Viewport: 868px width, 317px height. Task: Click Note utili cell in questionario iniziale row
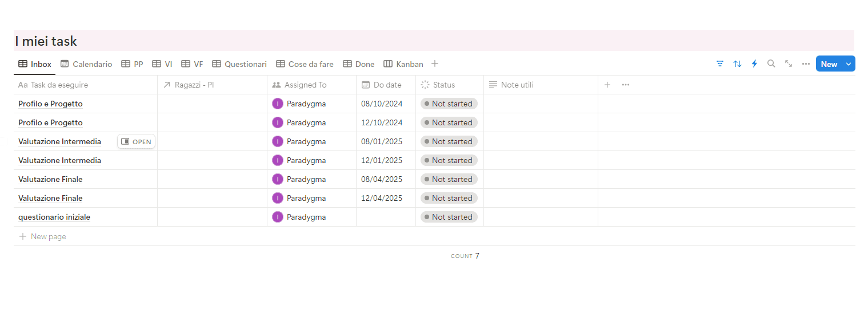point(541,217)
